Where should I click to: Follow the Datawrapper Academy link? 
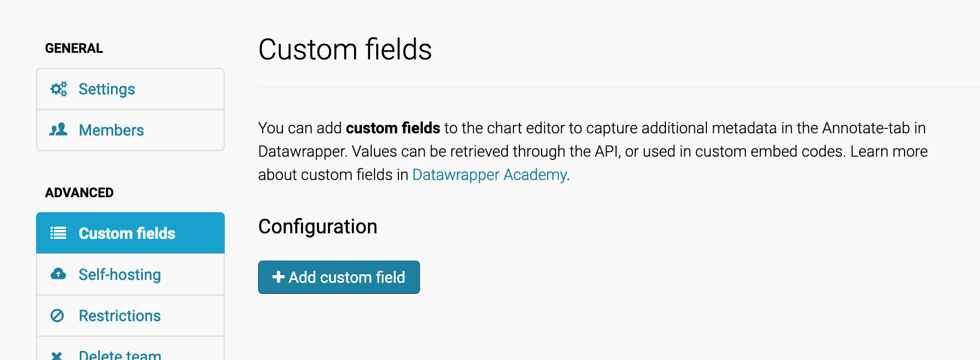(x=489, y=175)
